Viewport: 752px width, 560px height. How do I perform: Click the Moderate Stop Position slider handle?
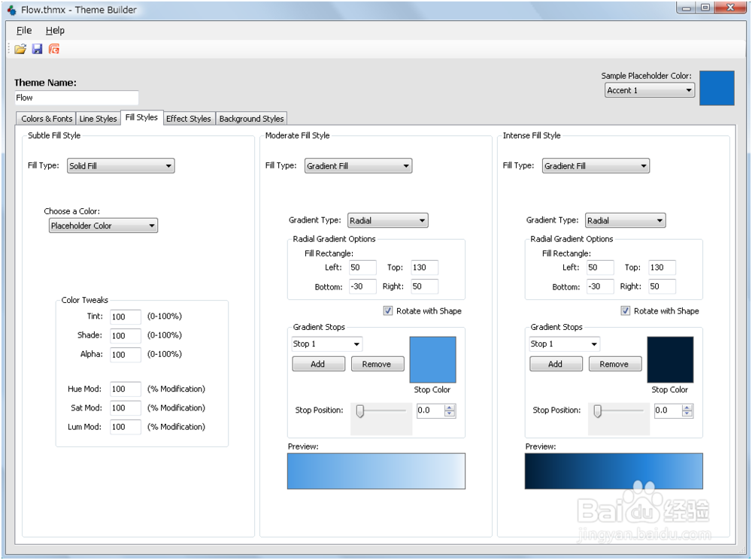[x=359, y=411]
